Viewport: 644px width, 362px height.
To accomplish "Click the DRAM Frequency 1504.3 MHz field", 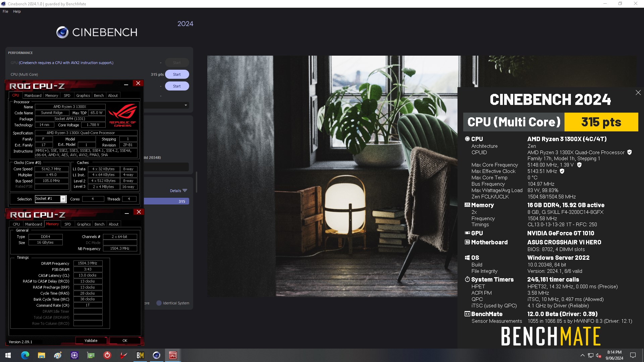I will tap(88, 263).
